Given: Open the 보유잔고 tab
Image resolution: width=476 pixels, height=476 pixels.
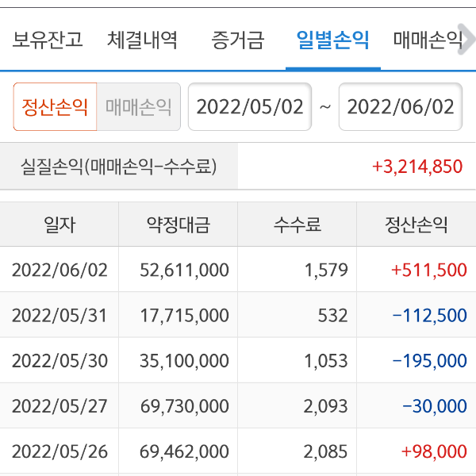Looking at the screenshot, I should point(48,39).
